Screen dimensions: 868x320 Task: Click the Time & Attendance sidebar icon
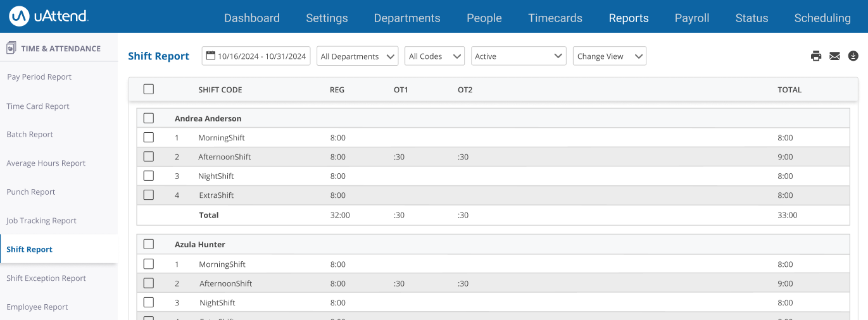[11, 48]
